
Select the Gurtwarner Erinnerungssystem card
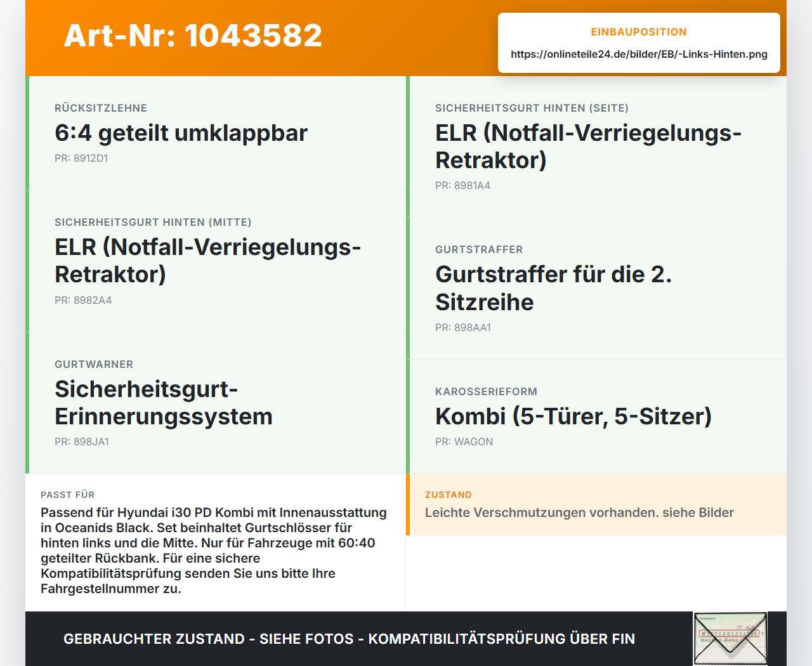click(x=216, y=403)
